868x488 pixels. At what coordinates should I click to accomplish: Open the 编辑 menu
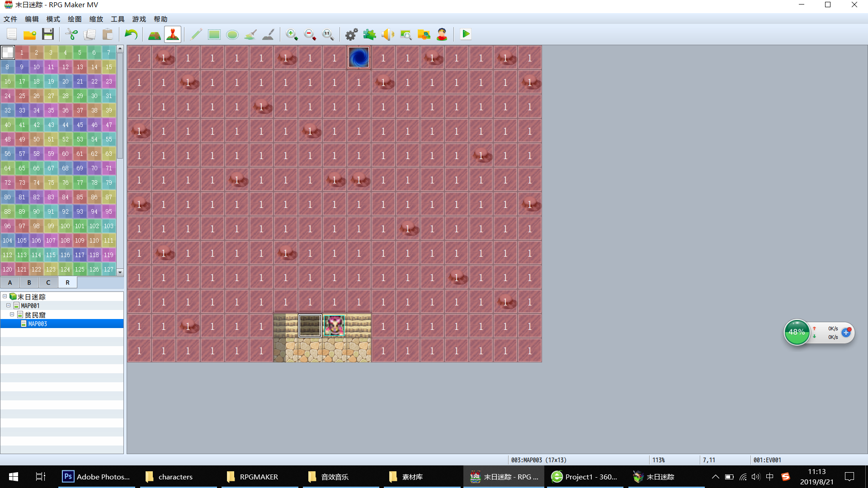click(32, 19)
